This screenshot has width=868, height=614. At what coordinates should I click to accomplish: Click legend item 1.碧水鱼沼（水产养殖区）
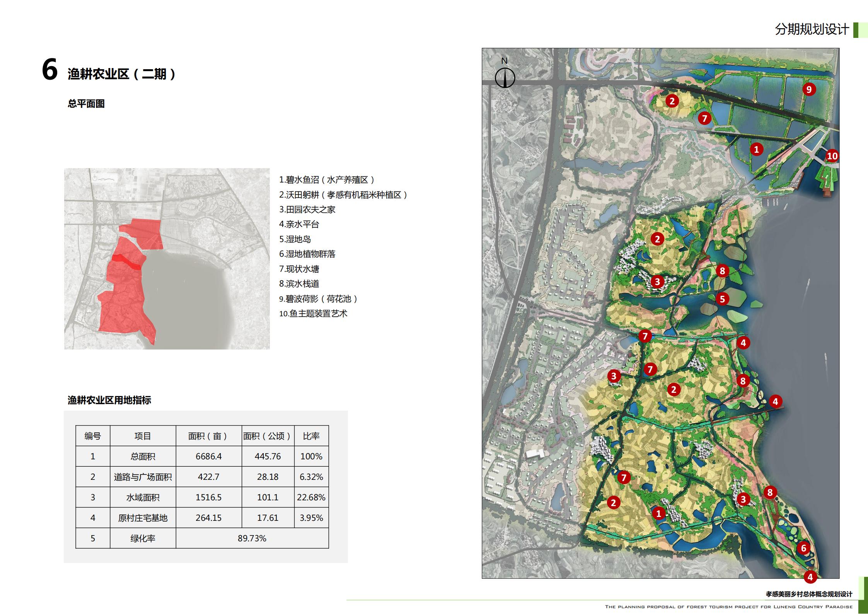327,180
